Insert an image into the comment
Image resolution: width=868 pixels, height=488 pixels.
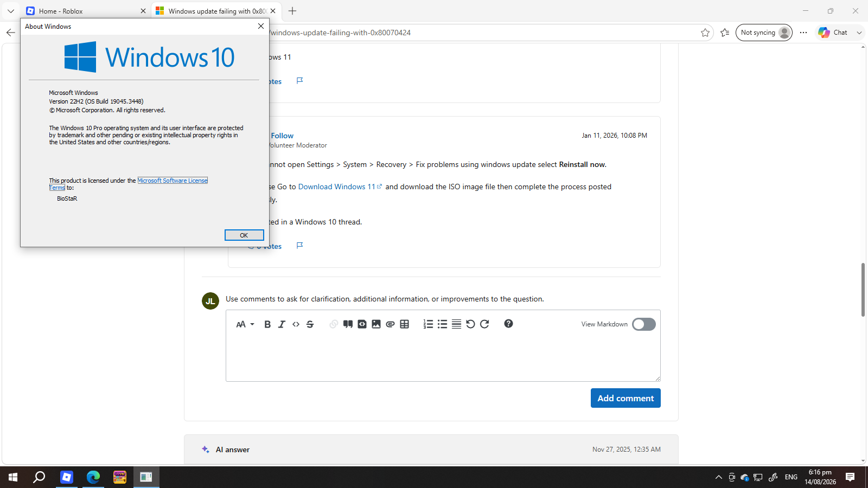pyautogui.click(x=376, y=324)
